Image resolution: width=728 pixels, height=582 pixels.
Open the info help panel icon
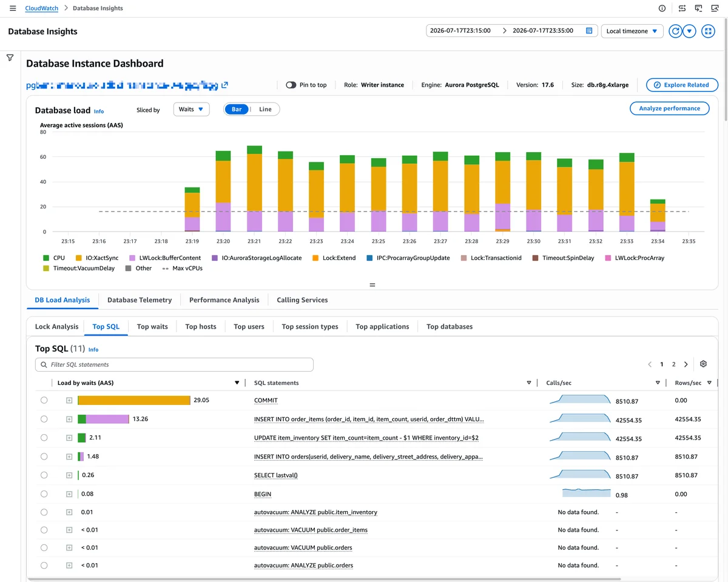[x=662, y=8]
